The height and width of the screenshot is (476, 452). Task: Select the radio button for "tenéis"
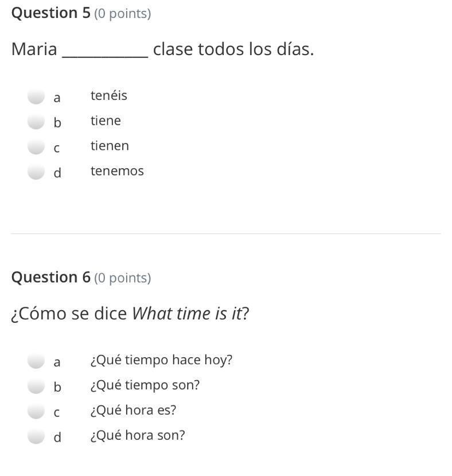(x=36, y=96)
